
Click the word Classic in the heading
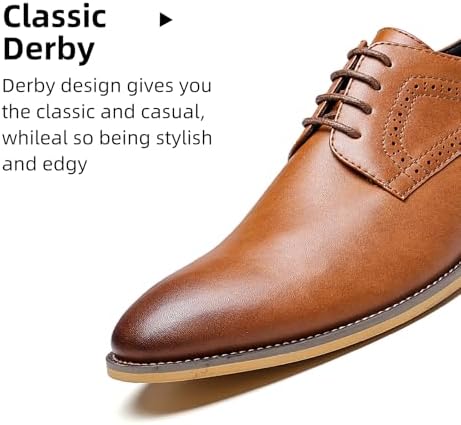(55, 17)
